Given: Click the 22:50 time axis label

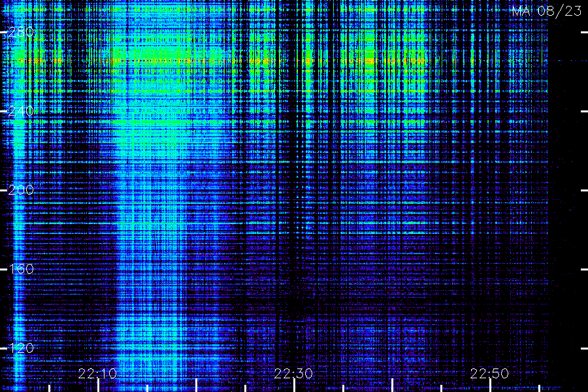Looking at the screenshot, I should coord(490,374).
